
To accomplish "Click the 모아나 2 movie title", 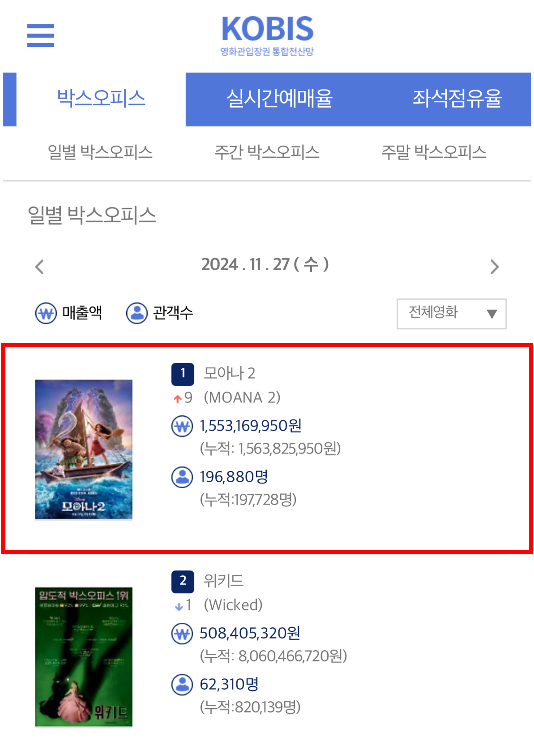I will click(x=229, y=373).
